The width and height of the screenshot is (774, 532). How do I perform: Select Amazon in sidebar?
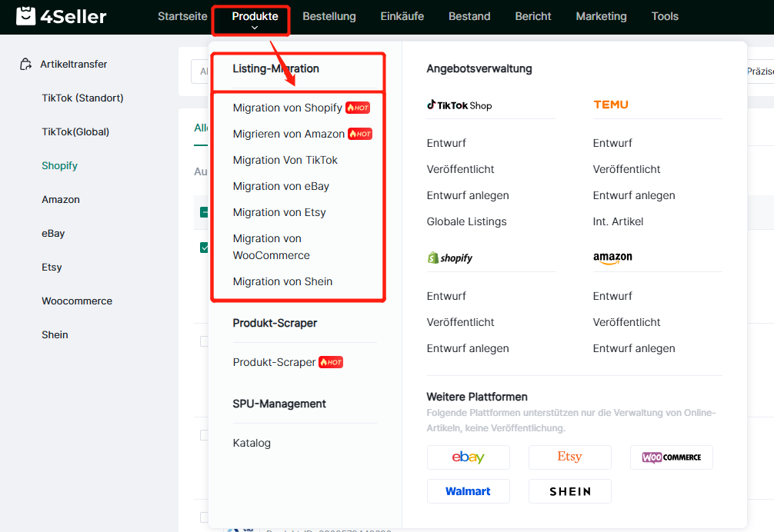[x=60, y=199]
